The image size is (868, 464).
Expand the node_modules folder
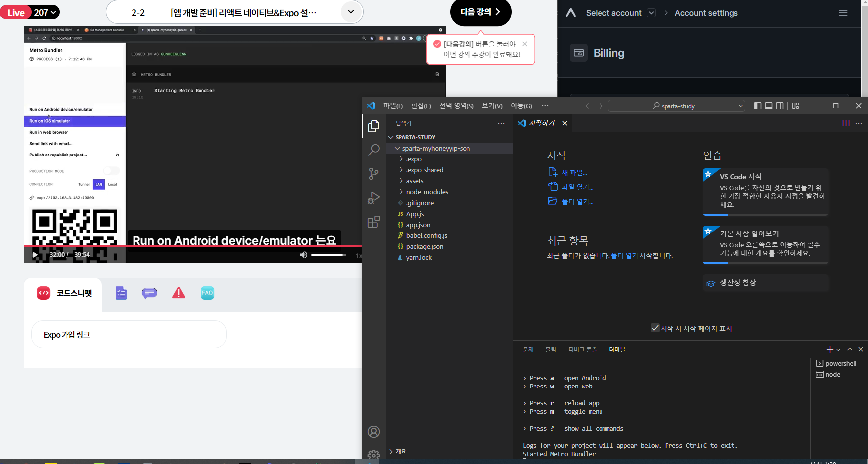pos(401,192)
